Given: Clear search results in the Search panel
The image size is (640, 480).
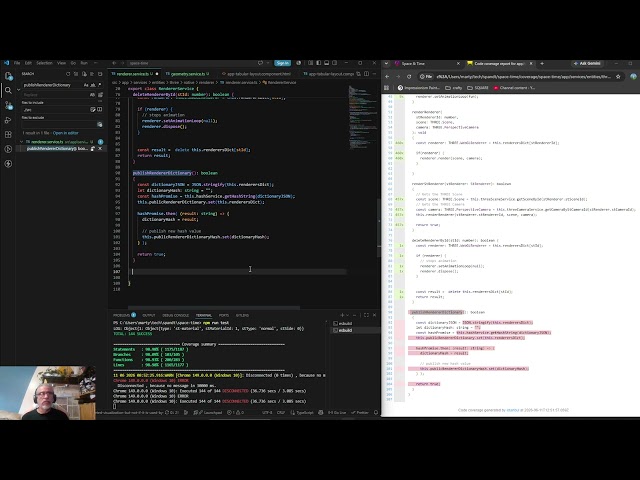Looking at the screenshot, I should (76, 74).
